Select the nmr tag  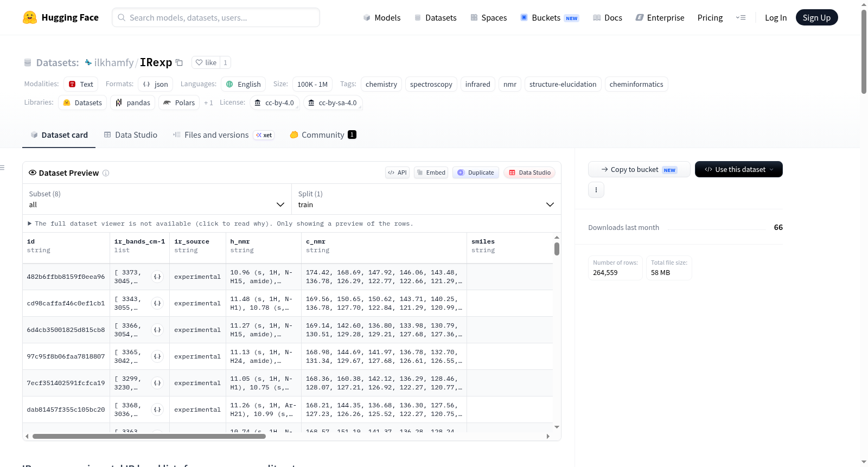pos(510,84)
